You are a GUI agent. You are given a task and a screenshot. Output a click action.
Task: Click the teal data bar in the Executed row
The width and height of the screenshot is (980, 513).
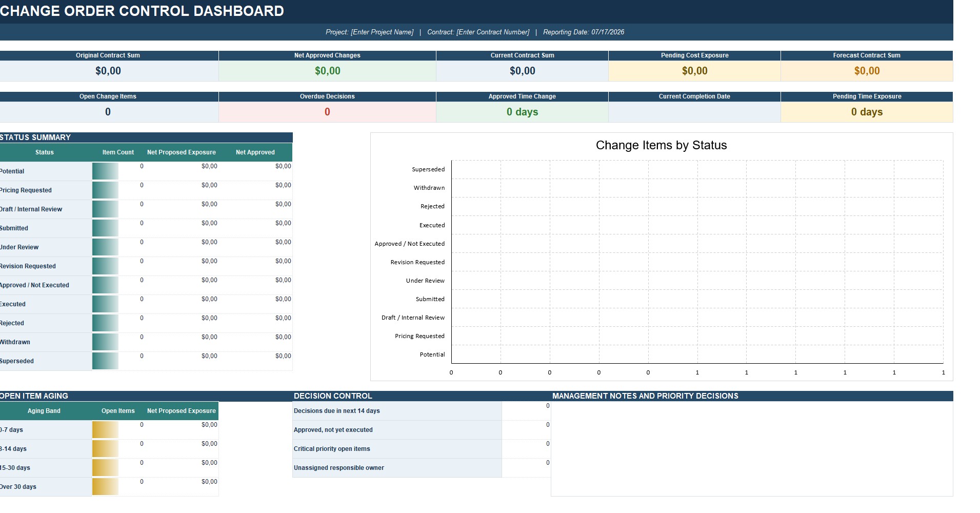pyautogui.click(x=105, y=304)
